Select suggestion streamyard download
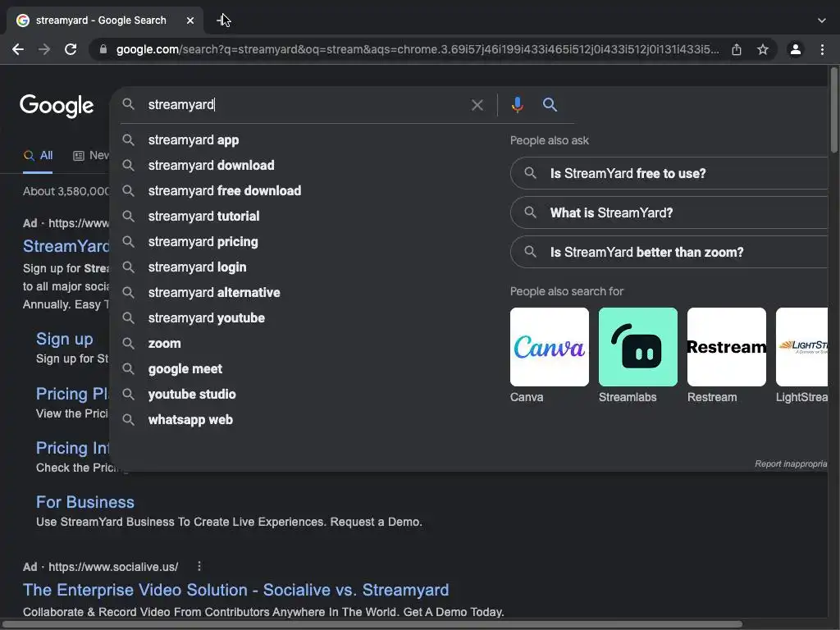Screen dimensions: 840x630 pos(211,165)
